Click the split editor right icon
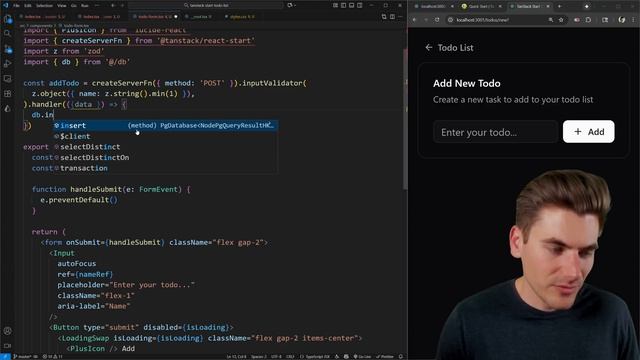Screen dimensions: 640x360 point(392,17)
